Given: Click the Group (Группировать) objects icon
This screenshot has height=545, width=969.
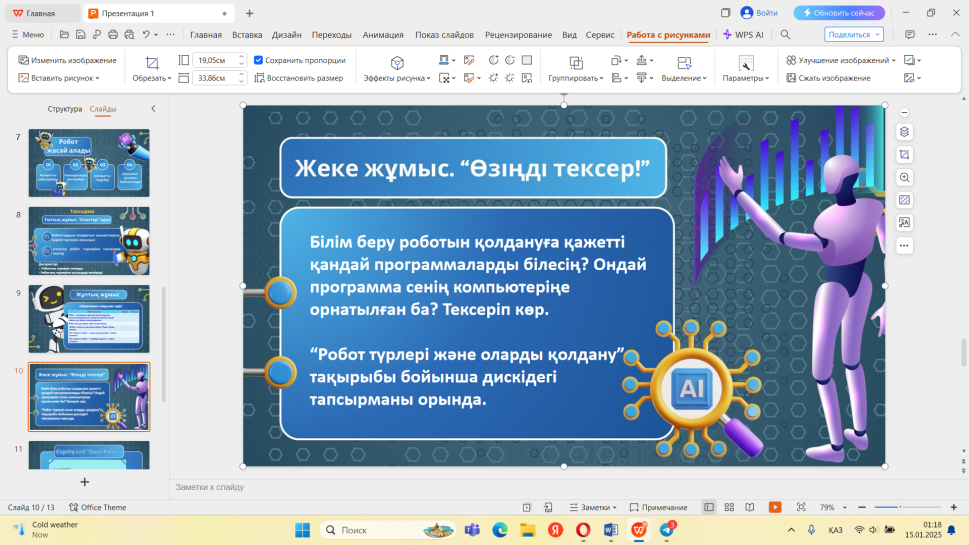Looking at the screenshot, I should 575,62.
